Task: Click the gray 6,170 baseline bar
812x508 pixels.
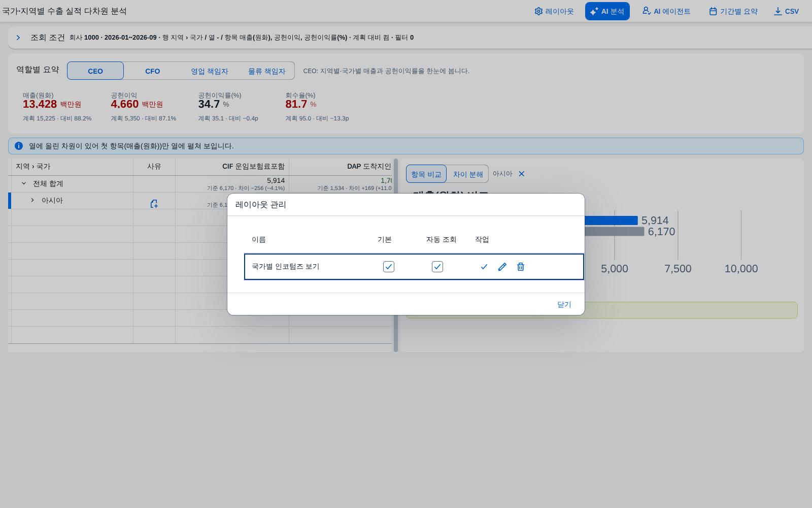Action: [614, 232]
